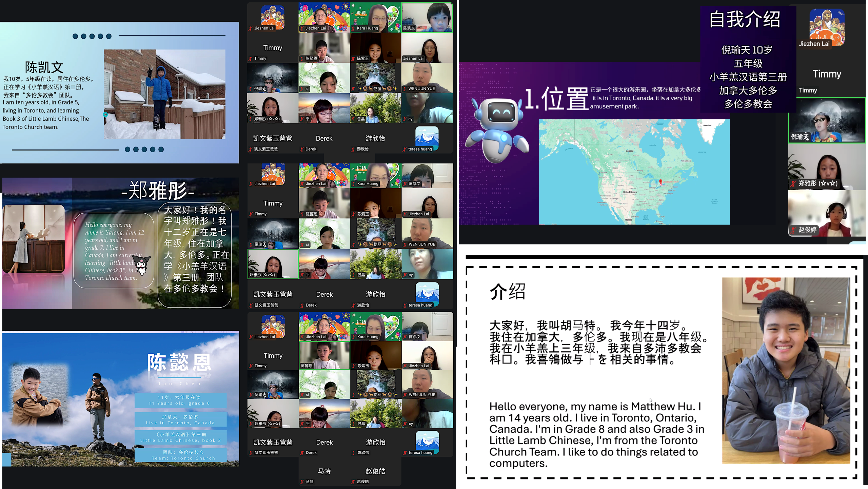The image size is (868, 489).
Task: Click the 'Team: Toronto Church' box
Action: (x=180, y=455)
